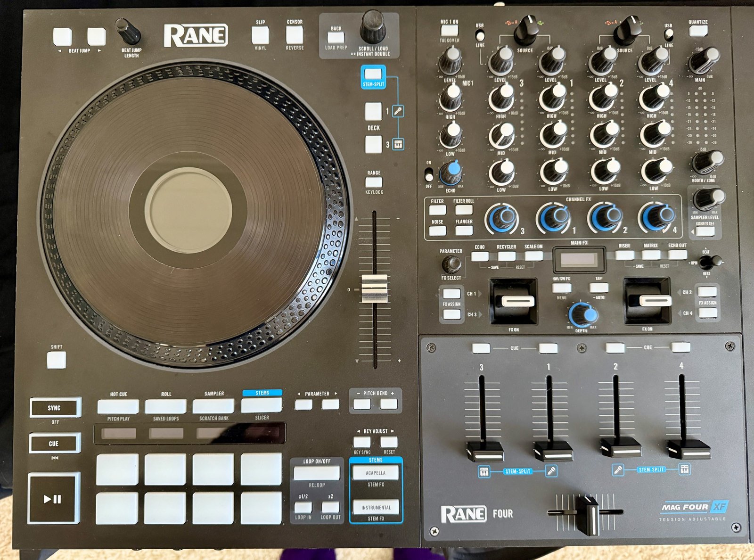Double the loop with x2 button
The image size is (754, 560).
(330, 507)
